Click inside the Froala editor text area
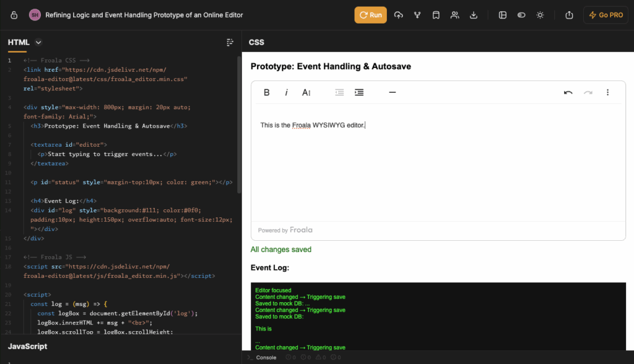Screen dimensions: 634x364 click(x=438, y=163)
